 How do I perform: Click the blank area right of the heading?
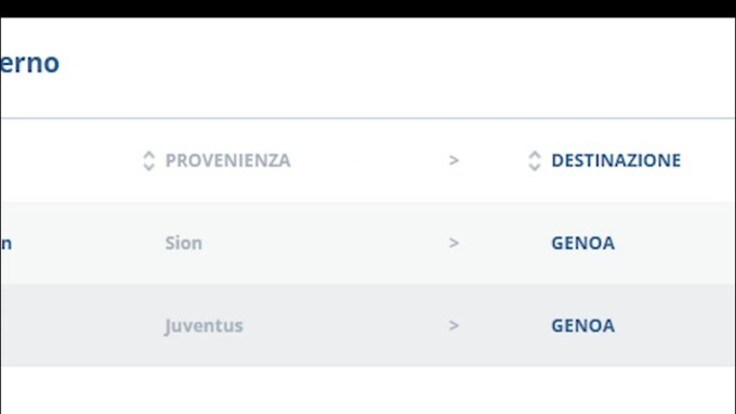pos(400,65)
